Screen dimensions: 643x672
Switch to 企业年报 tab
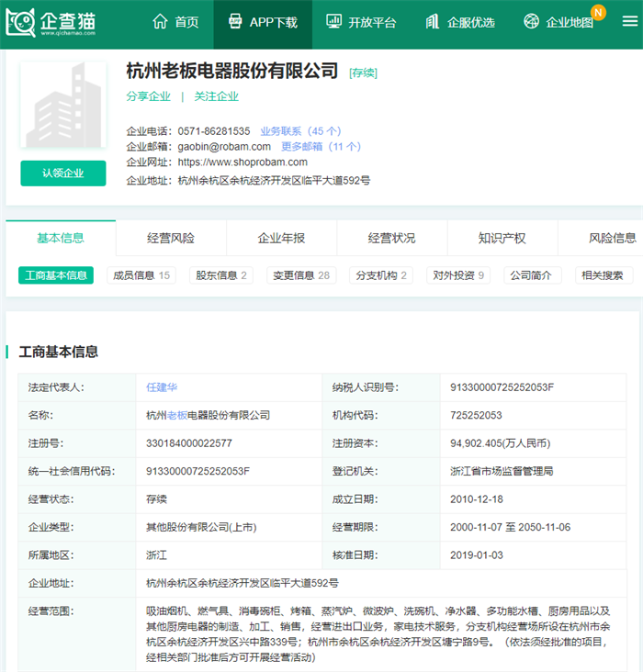coord(281,238)
